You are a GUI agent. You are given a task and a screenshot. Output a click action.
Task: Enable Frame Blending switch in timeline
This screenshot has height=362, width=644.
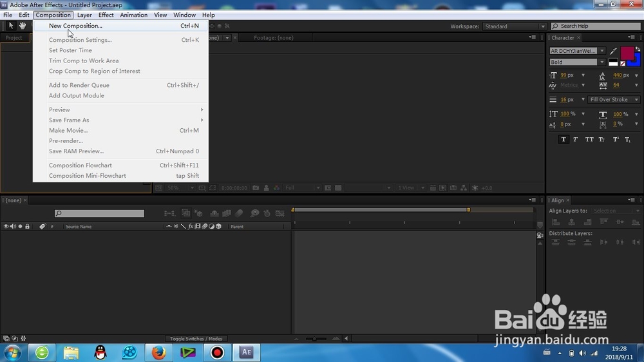[227, 213]
